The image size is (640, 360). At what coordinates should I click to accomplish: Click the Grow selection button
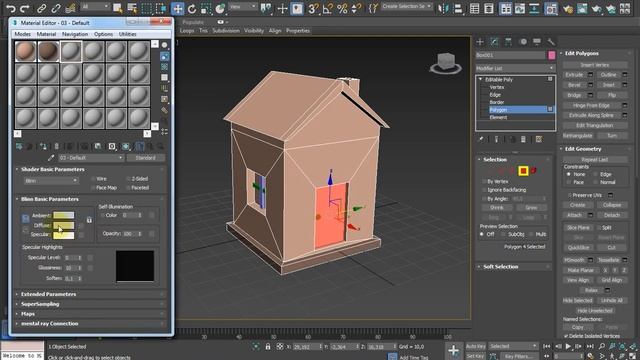click(531, 208)
